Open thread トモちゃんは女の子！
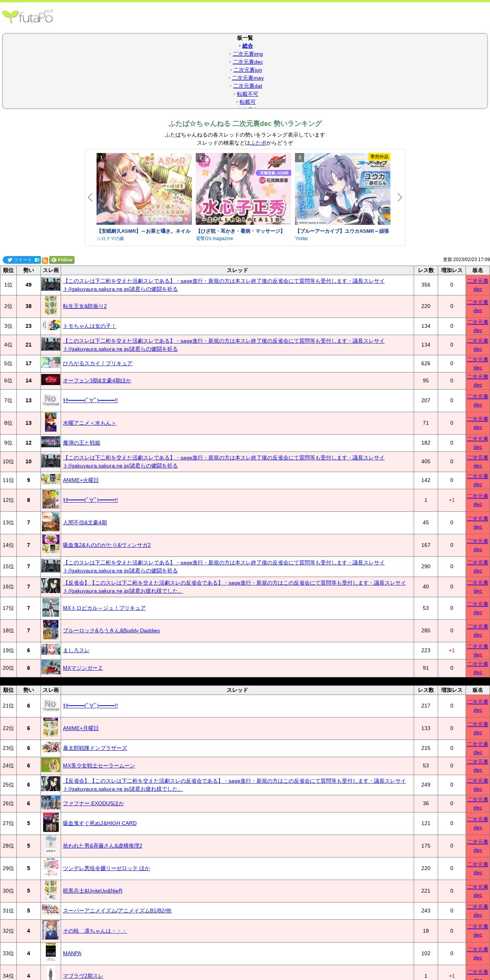Image resolution: width=490 pixels, height=980 pixels. pyautogui.click(x=89, y=326)
